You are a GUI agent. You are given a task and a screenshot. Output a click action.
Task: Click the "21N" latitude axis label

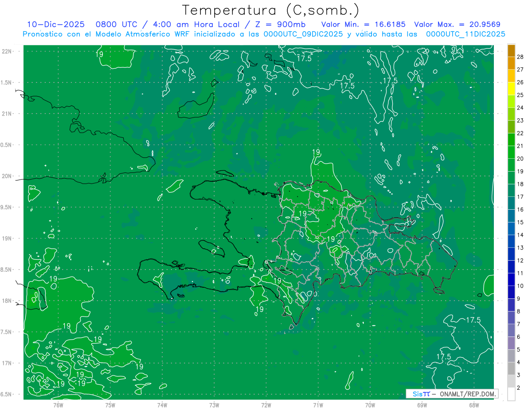point(7,114)
